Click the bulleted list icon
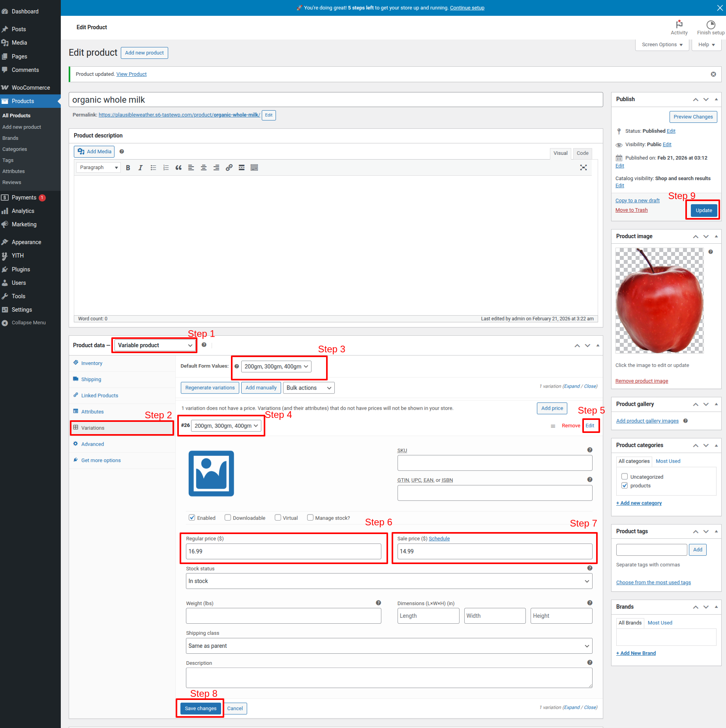Screen dimensions: 726x728 [x=153, y=168]
